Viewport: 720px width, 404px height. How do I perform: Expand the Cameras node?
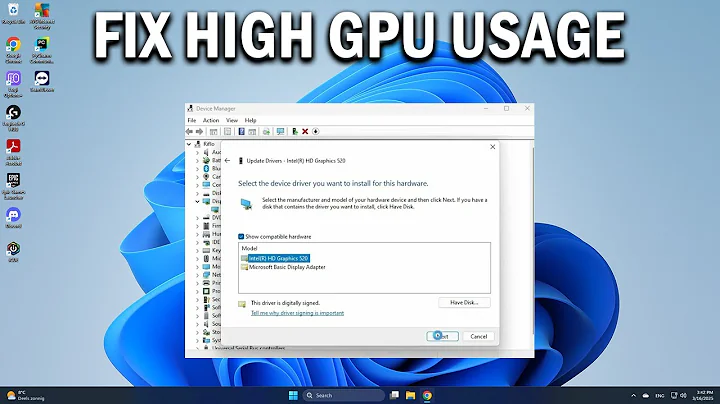197,177
